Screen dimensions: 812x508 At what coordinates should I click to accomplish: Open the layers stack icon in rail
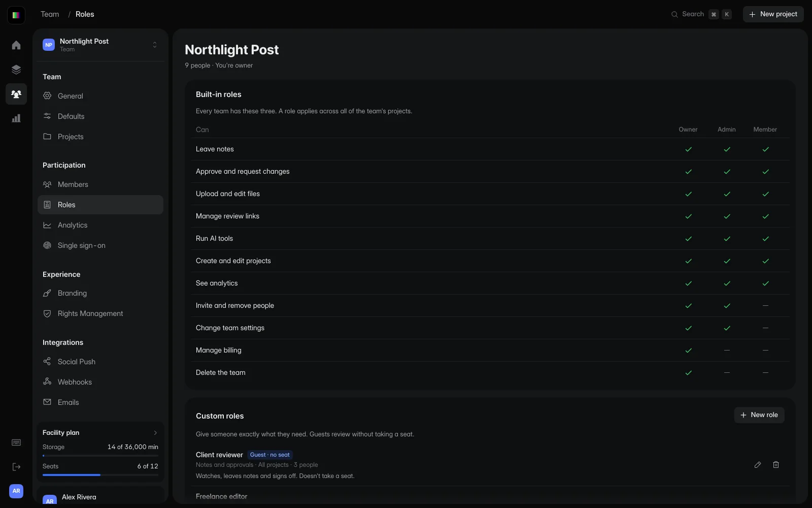point(16,70)
